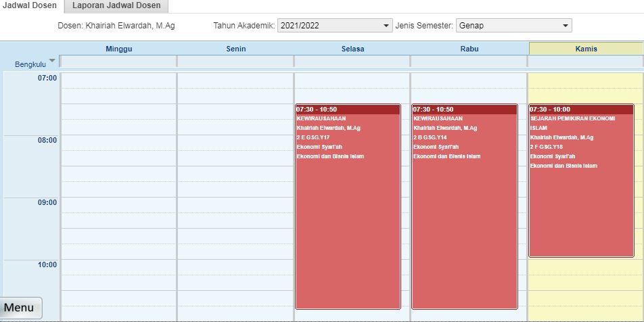Screen dimensions: 644x322
Task: Click the Senin column header
Action: [x=235, y=49]
